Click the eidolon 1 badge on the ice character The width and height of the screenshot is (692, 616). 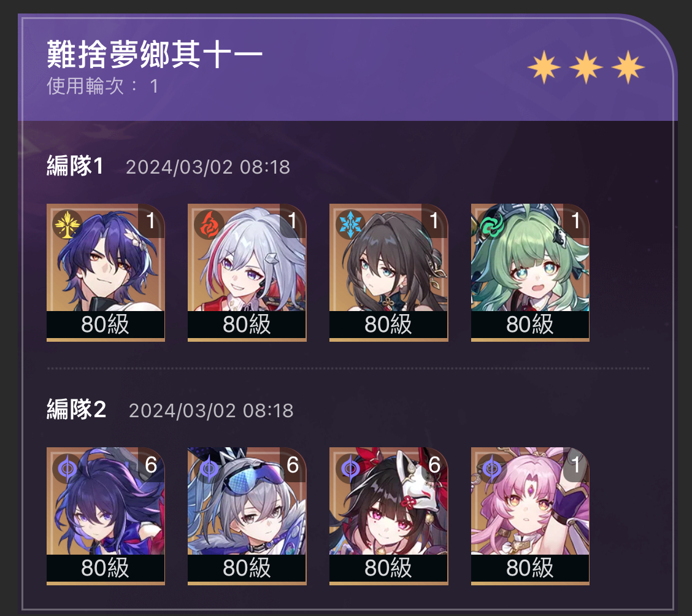tap(434, 221)
